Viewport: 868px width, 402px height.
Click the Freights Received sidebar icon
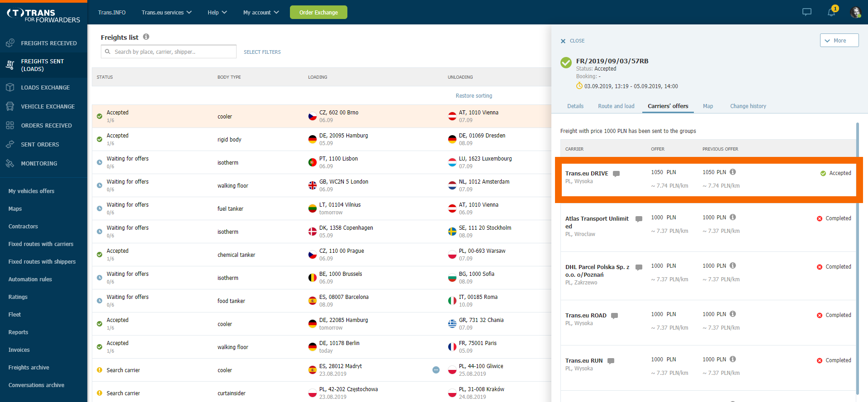[10, 43]
